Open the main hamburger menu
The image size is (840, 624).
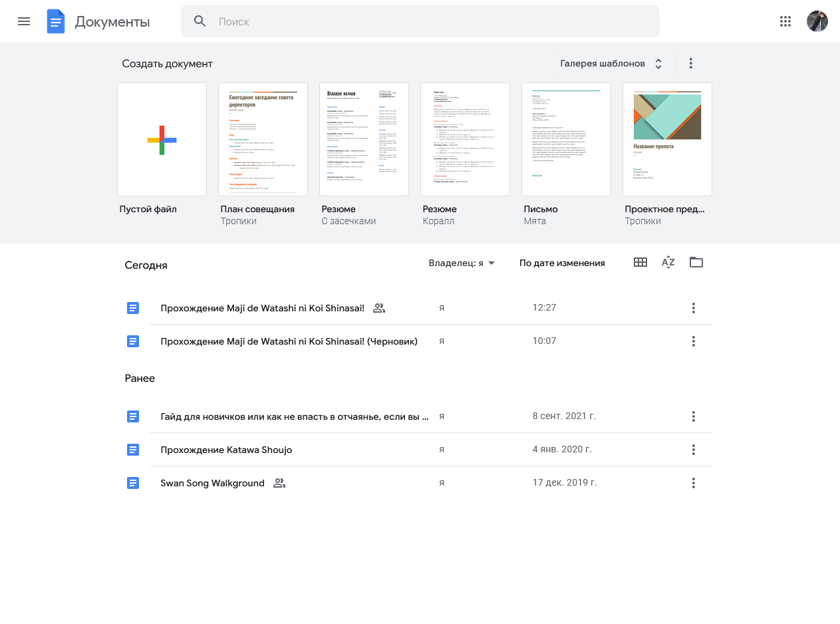point(24,21)
